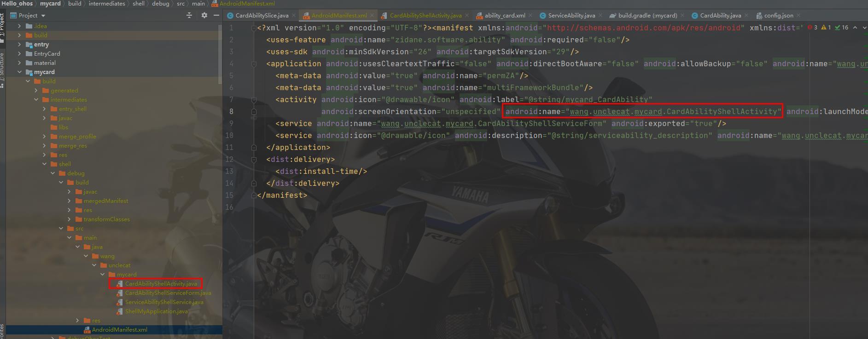Click the Hello_ohos breadcrumb in the navigation bar

[17, 3]
